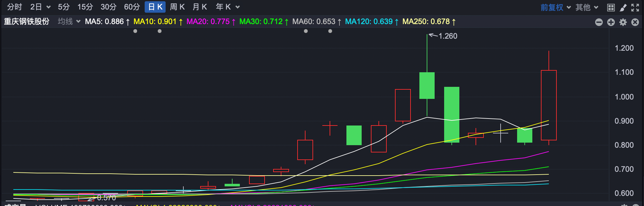Image resolution: width=644 pixels, height=206 pixels.
Task: Select the 60分 timeframe
Action: 132,7
